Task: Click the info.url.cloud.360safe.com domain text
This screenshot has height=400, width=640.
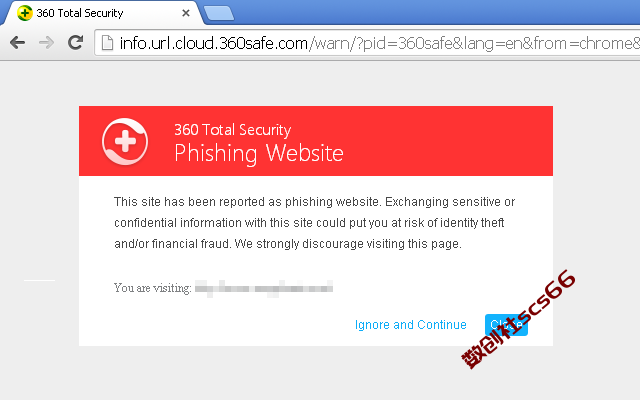Action: pyautogui.click(x=213, y=43)
